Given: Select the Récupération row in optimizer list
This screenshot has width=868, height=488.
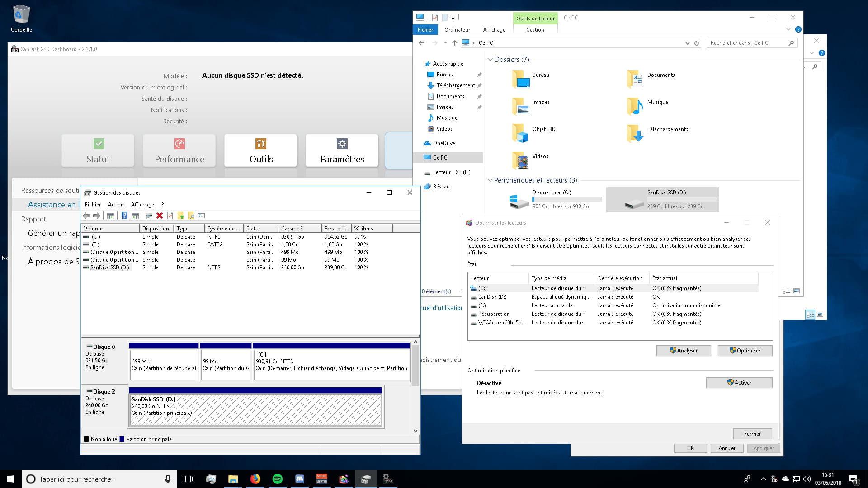Looking at the screenshot, I should [x=614, y=314].
